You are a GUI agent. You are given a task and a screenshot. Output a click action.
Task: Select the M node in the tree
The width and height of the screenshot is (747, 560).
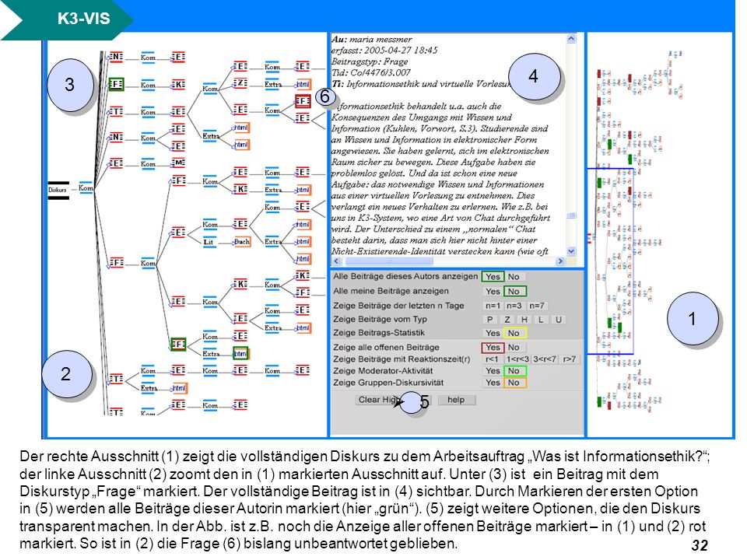(178, 163)
